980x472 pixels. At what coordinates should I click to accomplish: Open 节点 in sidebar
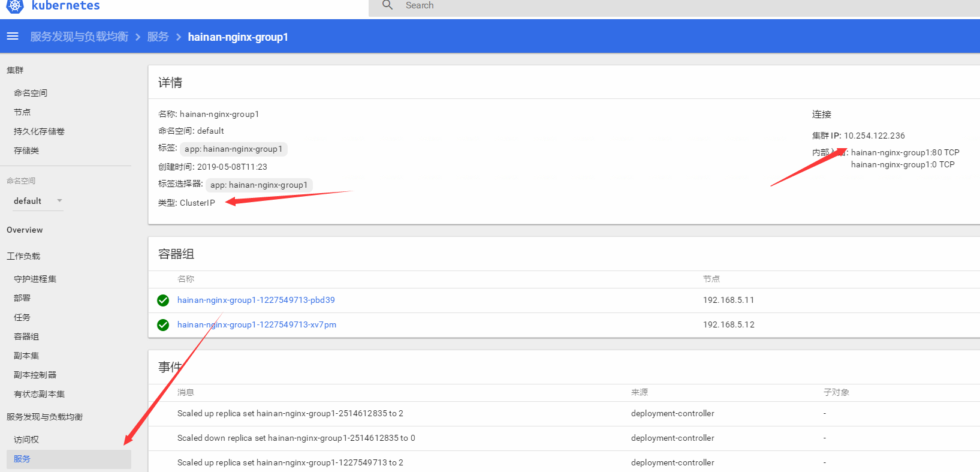point(22,112)
